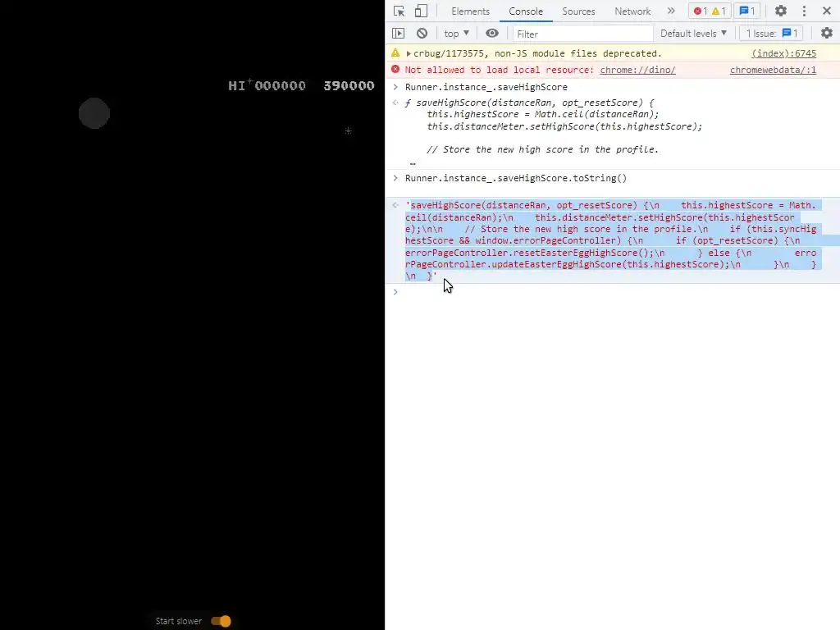840x630 pixels.
Task: Expand the crbug/1173575 warning message
Action: (409, 53)
